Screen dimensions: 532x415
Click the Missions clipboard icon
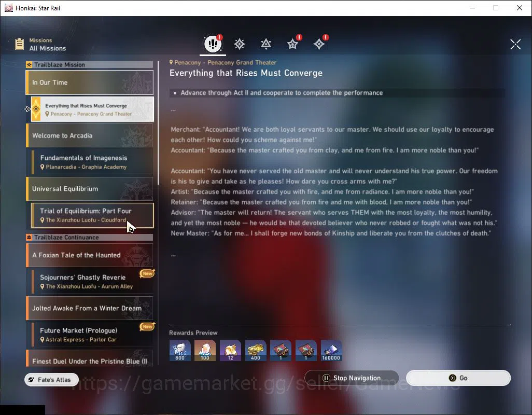point(19,44)
